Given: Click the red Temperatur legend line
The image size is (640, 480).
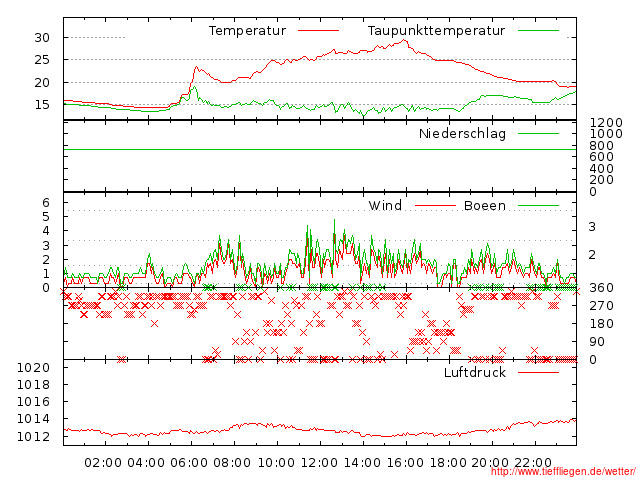Looking at the screenshot, I should (318, 31).
